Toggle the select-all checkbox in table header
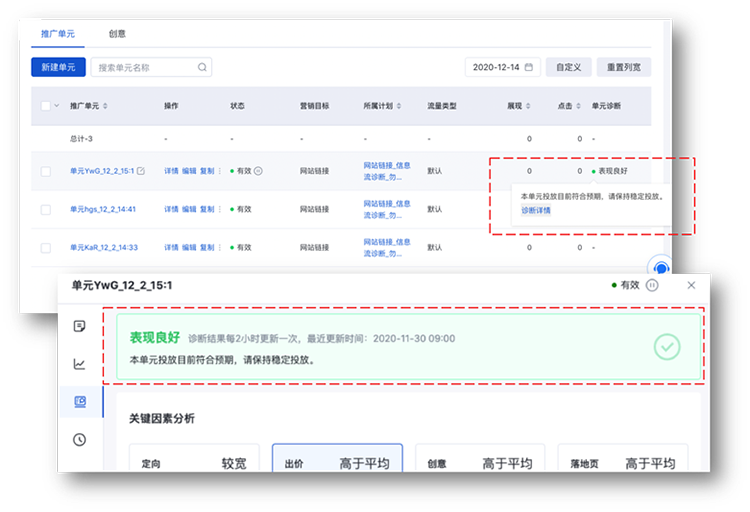The image size is (750, 512). click(x=45, y=106)
